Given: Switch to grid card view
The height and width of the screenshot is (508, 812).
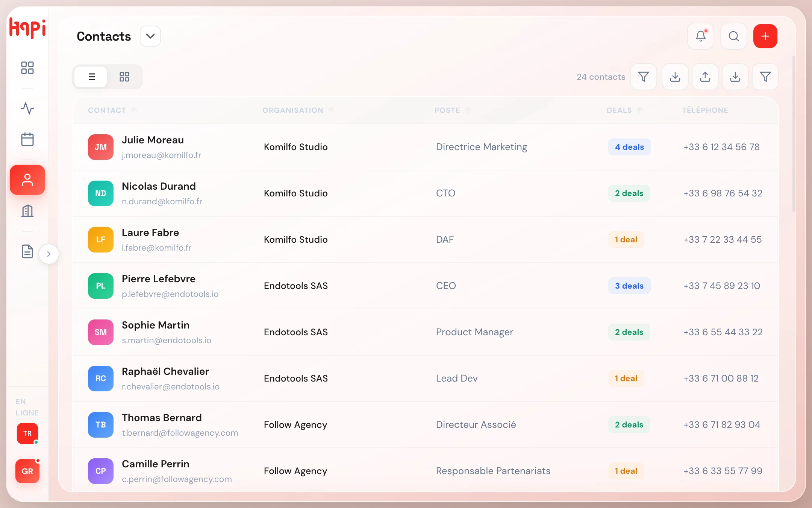Looking at the screenshot, I should (124, 77).
